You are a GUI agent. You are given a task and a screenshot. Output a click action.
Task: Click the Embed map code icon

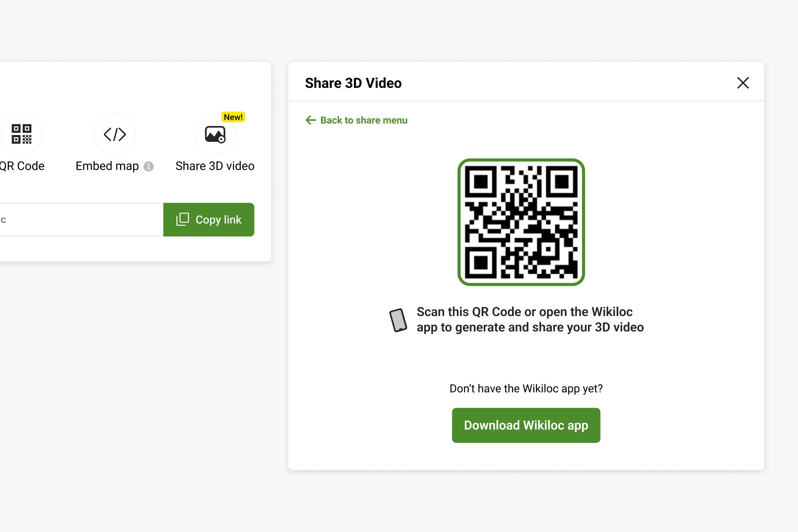pyautogui.click(x=115, y=134)
